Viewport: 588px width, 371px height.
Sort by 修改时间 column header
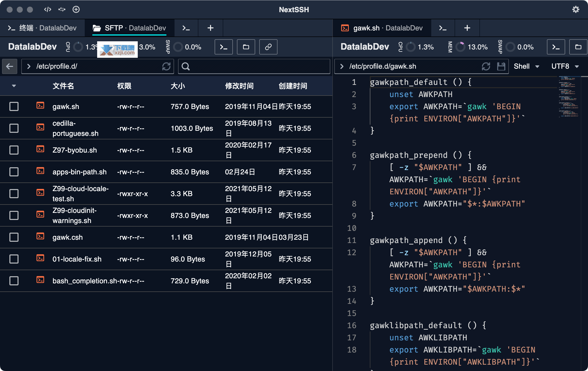pyautogui.click(x=239, y=86)
